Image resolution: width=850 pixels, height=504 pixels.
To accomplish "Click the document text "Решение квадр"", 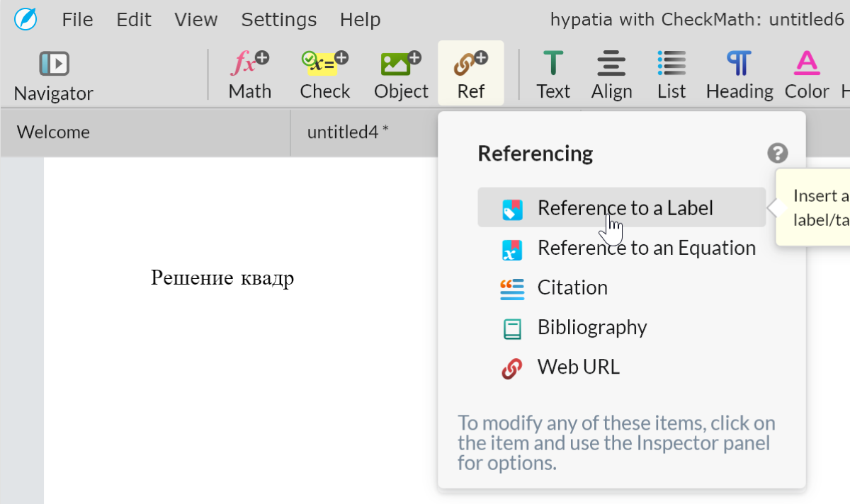I will click(x=222, y=279).
